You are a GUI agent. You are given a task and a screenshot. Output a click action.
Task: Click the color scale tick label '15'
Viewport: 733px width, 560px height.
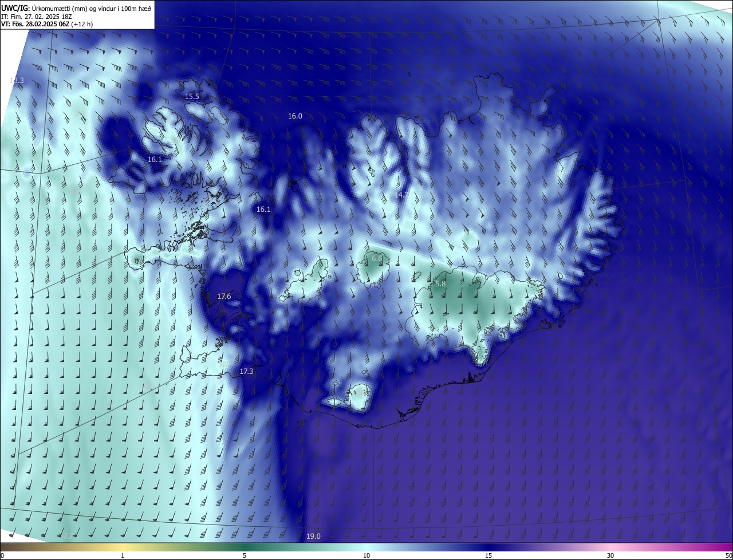[x=488, y=555]
